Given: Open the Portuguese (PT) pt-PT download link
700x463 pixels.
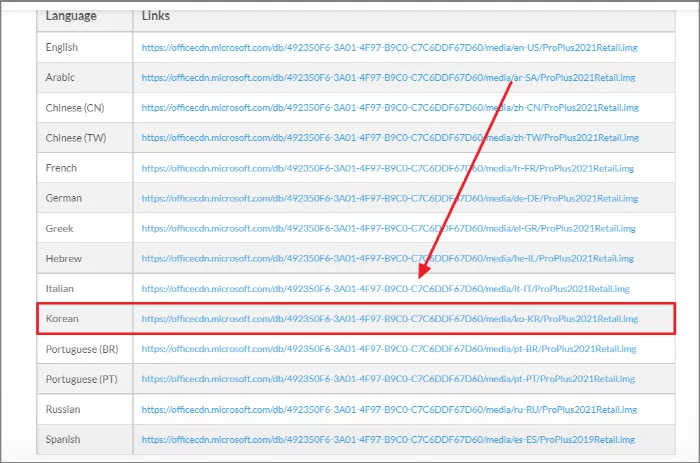Looking at the screenshot, I should click(x=388, y=379).
